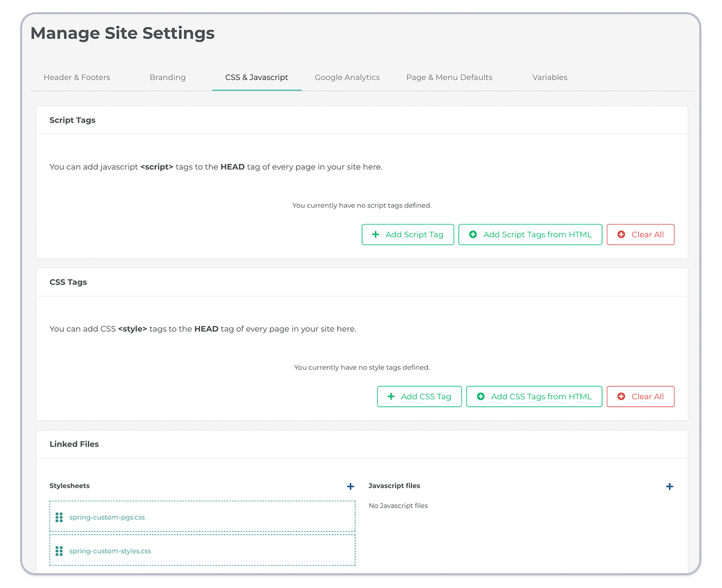Open the Google Analytics tab
The width and height of the screenshot is (722, 588).
pos(347,77)
